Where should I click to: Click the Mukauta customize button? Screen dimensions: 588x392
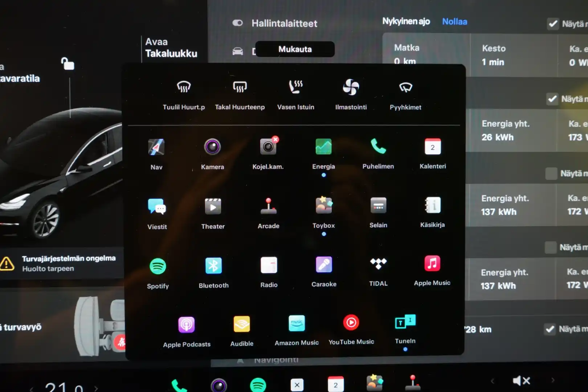click(x=295, y=49)
